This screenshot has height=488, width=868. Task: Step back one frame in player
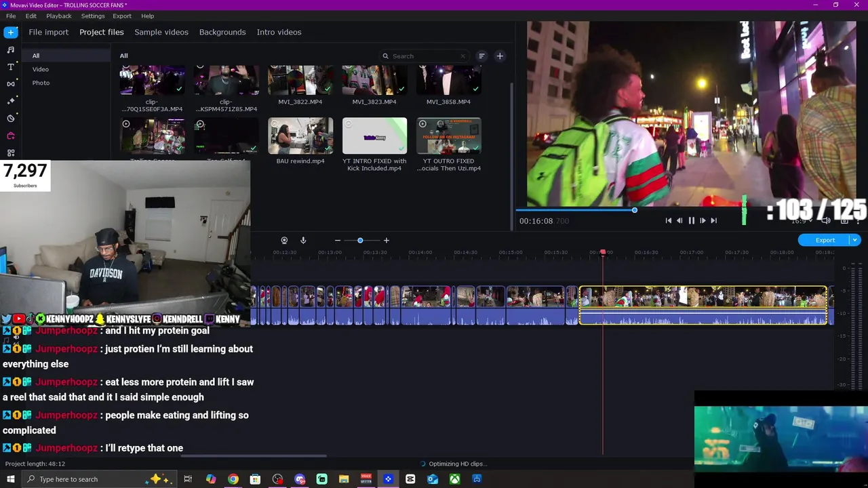tap(679, 220)
